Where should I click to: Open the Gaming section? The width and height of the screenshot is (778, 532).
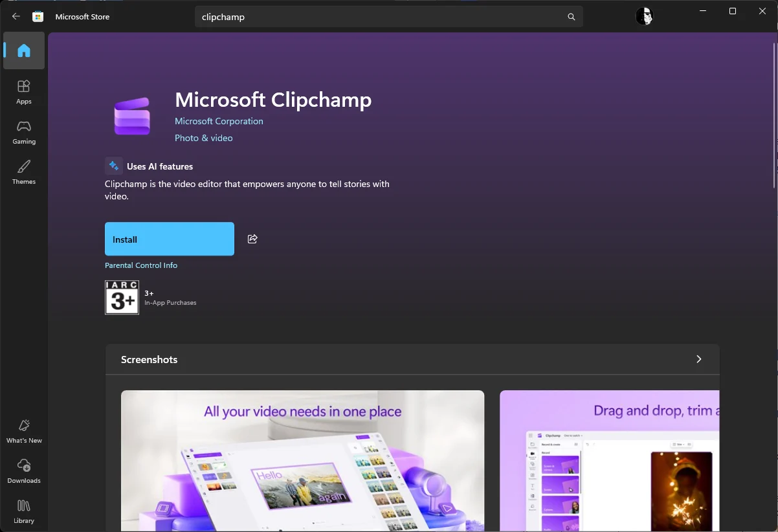pos(24,132)
